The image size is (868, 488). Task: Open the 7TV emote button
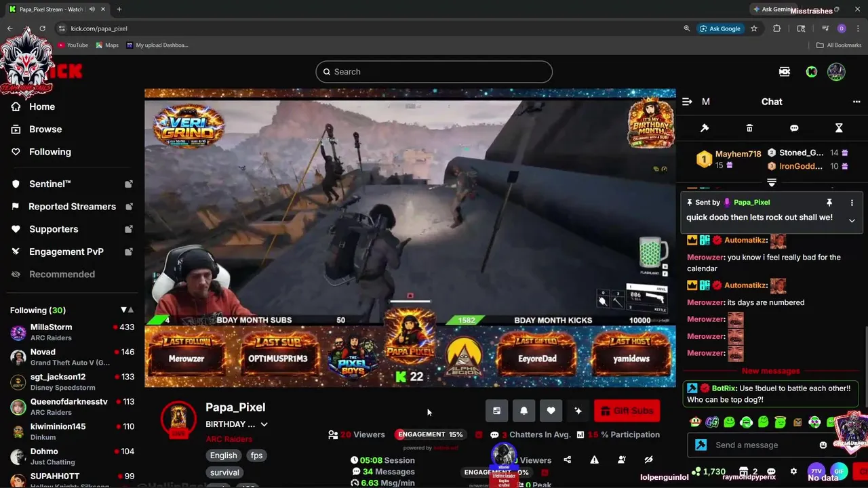point(816,471)
